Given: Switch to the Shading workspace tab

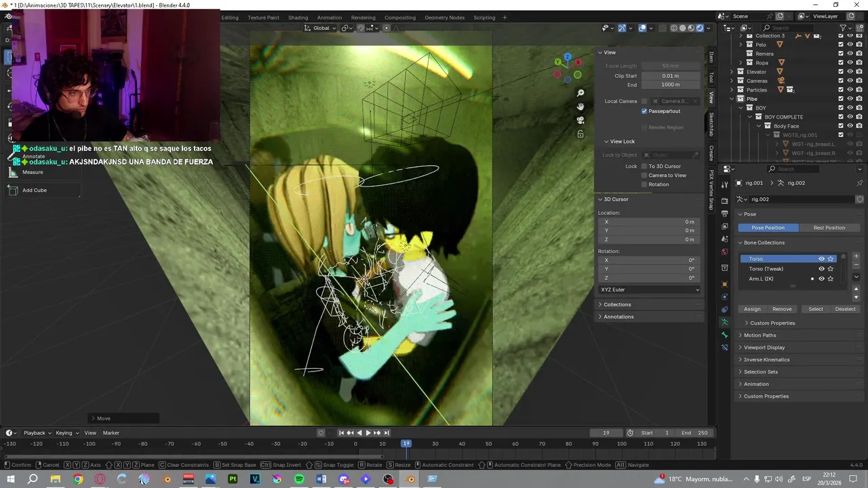Looking at the screenshot, I should pos(298,18).
